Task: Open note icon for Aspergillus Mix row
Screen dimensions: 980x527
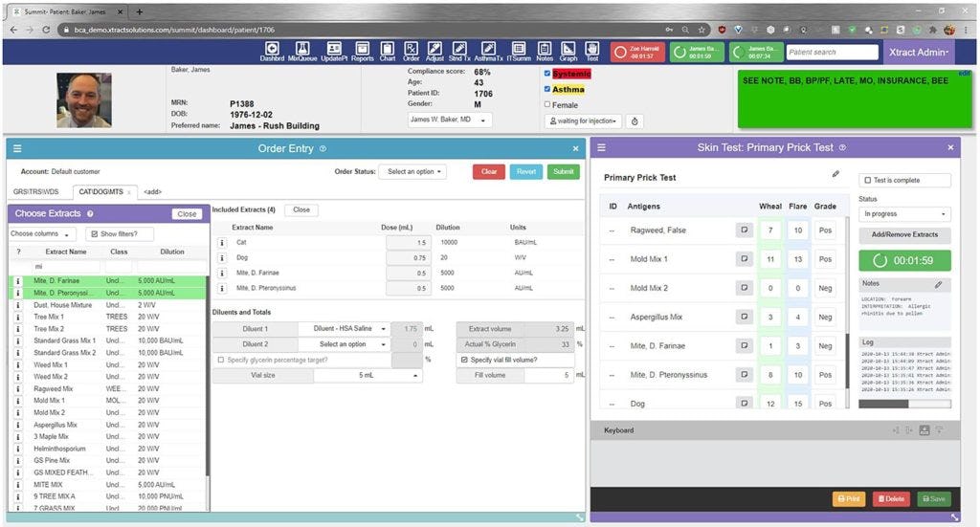Action: pos(745,317)
